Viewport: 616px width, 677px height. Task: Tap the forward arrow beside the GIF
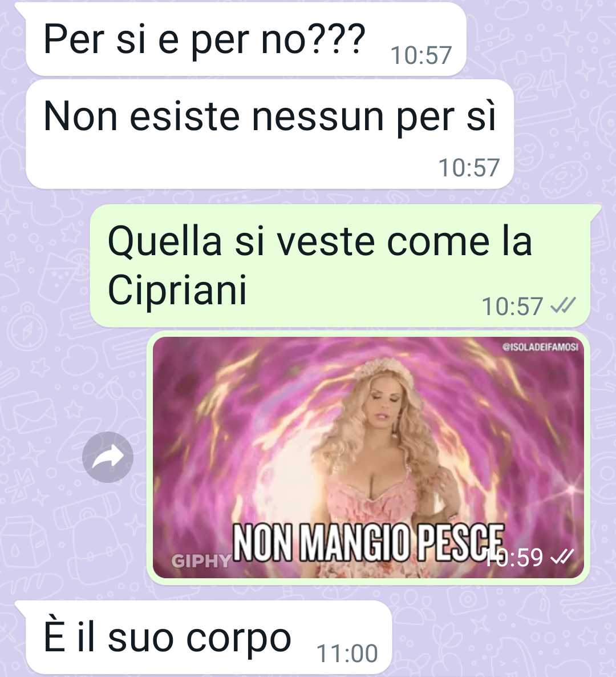coord(108,457)
